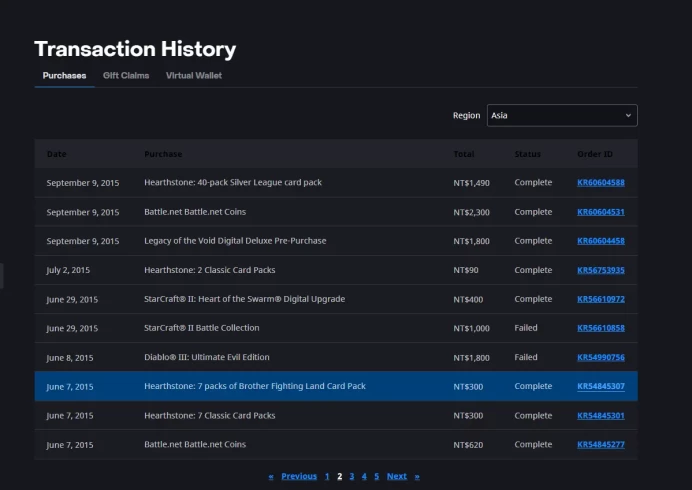The width and height of the screenshot is (692, 490).
Task: Select Legacy of the Void Digital Deluxe Pre-Purchase
Action: 235,241
